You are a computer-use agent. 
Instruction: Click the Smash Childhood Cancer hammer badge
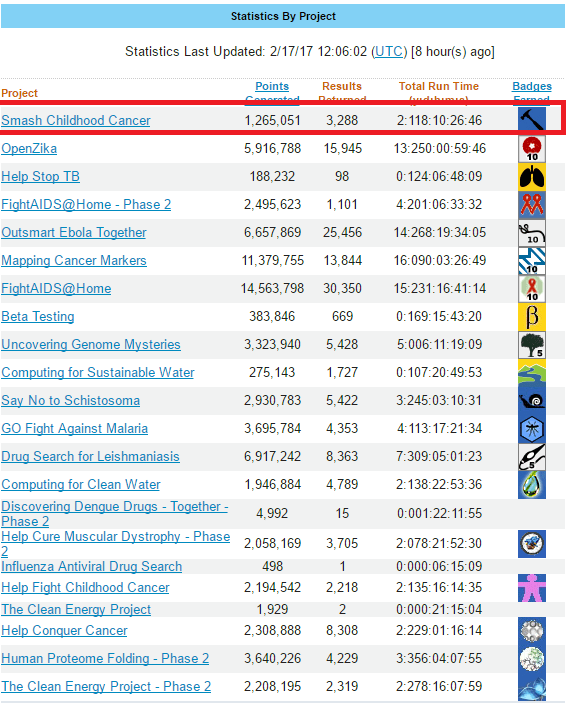[x=532, y=119]
